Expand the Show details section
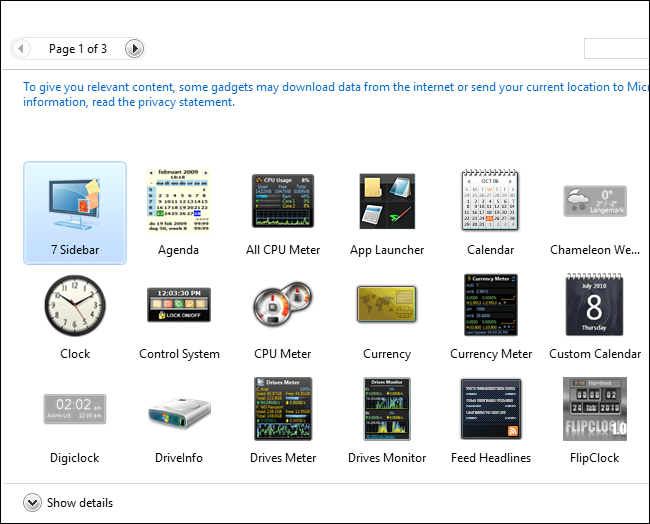The height and width of the screenshot is (524, 650). click(x=32, y=503)
